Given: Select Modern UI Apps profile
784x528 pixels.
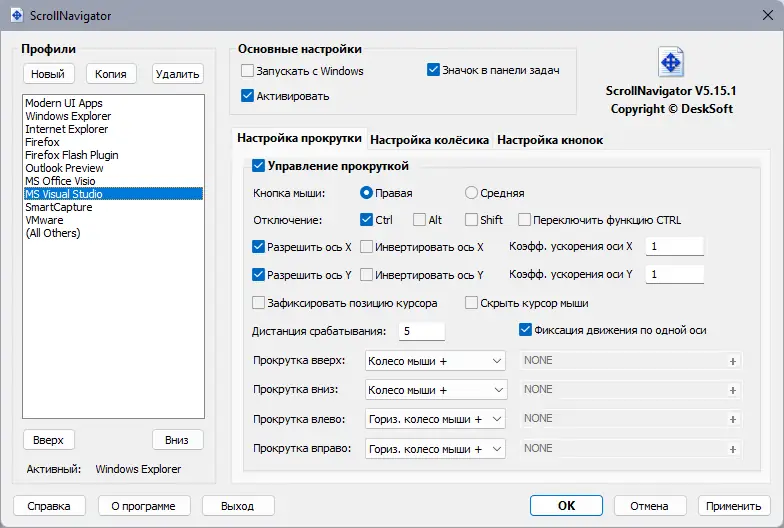Looking at the screenshot, I should pos(114,103).
